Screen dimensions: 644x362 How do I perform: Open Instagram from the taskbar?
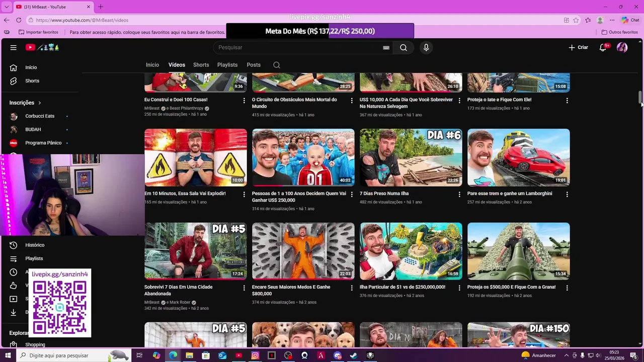pyautogui.click(x=255, y=355)
